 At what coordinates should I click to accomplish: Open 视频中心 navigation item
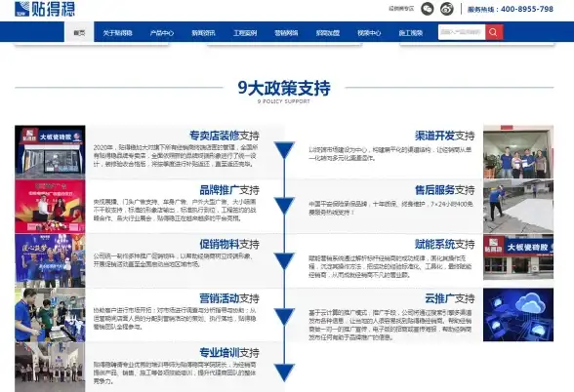pos(369,33)
